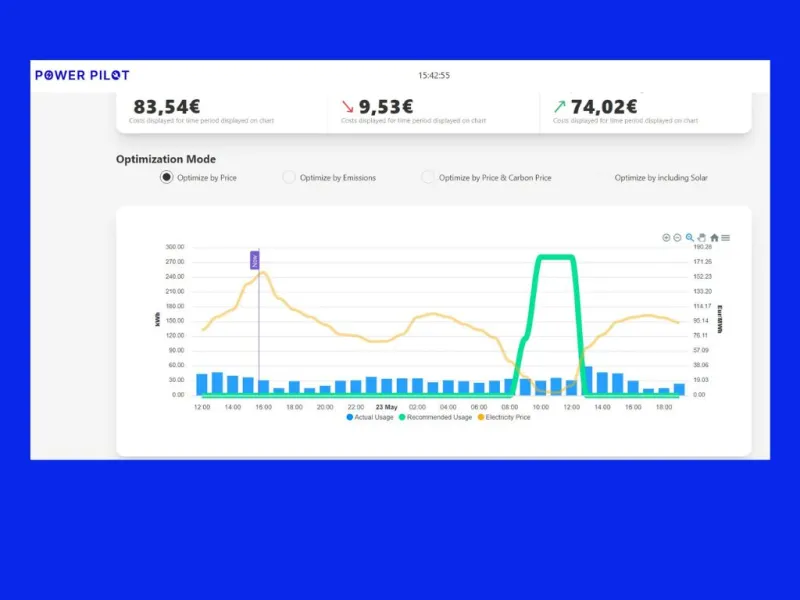The image size is (800, 600).
Task: Click the 15:42:55 clock display
Action: click(x=434, y=76)
